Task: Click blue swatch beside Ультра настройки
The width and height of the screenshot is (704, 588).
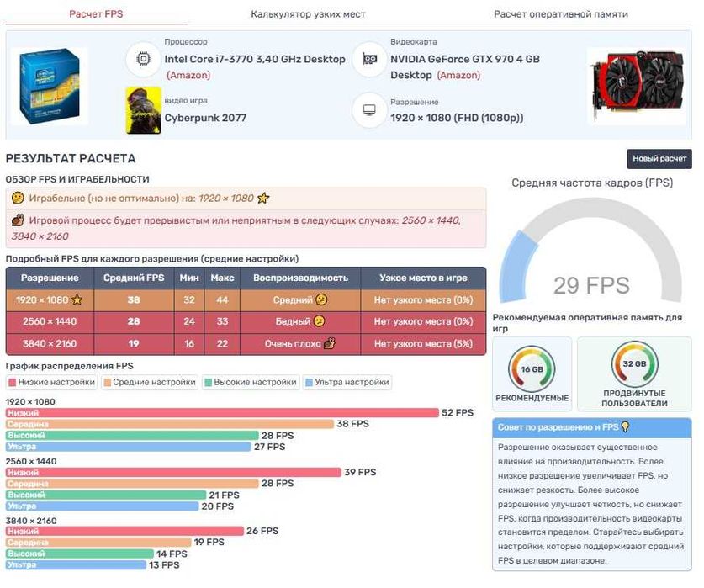Action: point(309,382)
